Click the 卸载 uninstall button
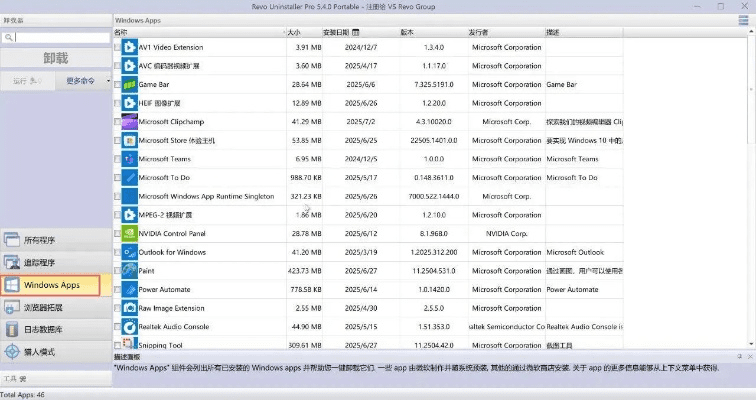 (56, 58)
